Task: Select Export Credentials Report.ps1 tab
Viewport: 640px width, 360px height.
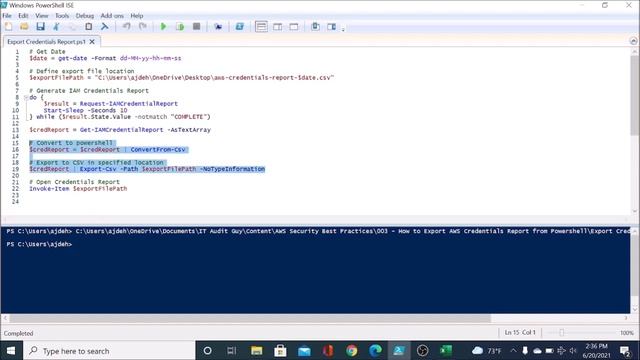Action: point(46,42)
